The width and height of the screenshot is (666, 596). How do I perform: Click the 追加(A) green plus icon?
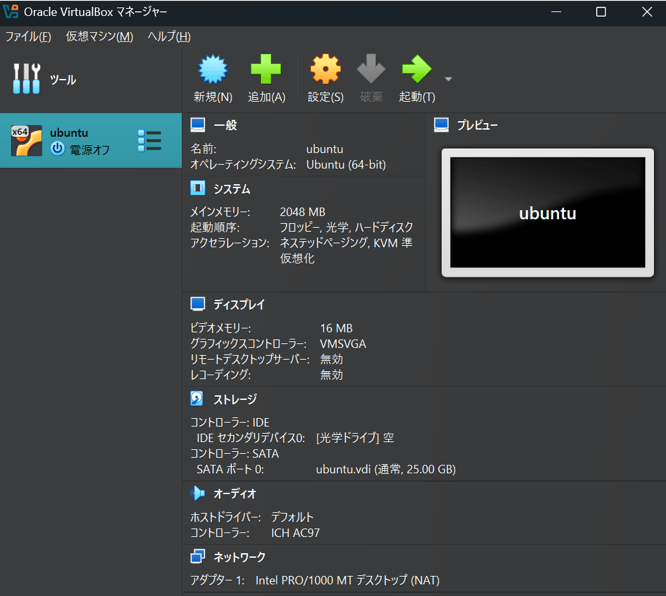pyautogui.click(x=266, y=69)
